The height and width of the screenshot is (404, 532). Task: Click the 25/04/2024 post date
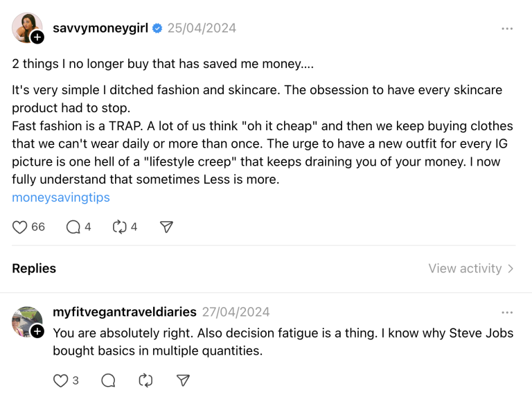coord(202,28)
